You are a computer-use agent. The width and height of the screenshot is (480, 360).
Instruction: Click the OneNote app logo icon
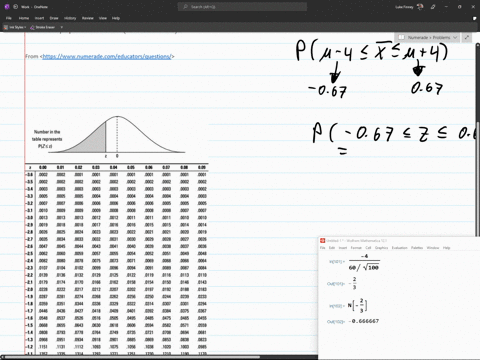coord(7,7)
